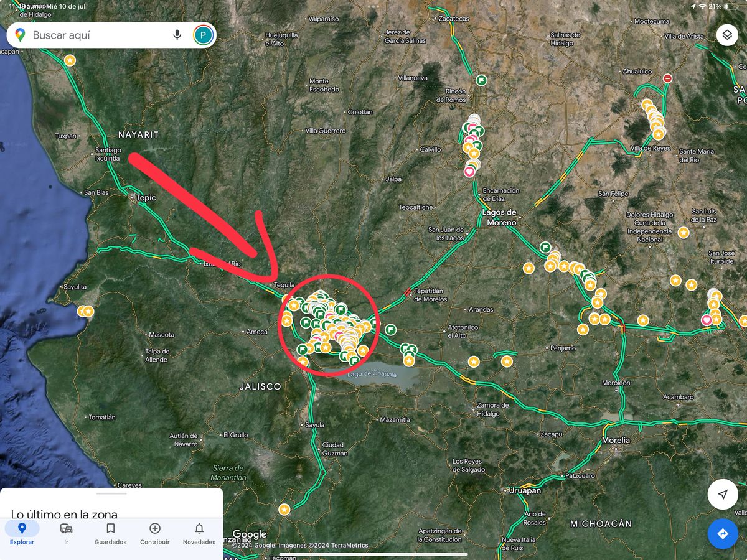Open the Contribuir tab

click(155, 533)
